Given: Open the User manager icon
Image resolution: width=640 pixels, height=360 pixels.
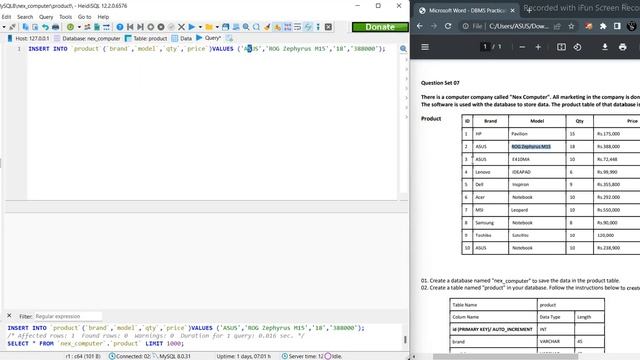Looking at the screenshot, I should (87, 27).
